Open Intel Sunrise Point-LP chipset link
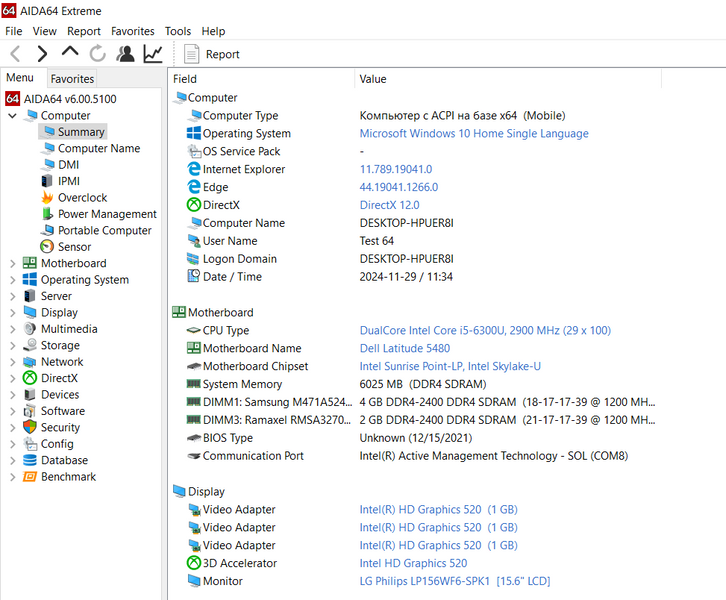Viewport: 726px width, 600px height. tap(450, 366)
